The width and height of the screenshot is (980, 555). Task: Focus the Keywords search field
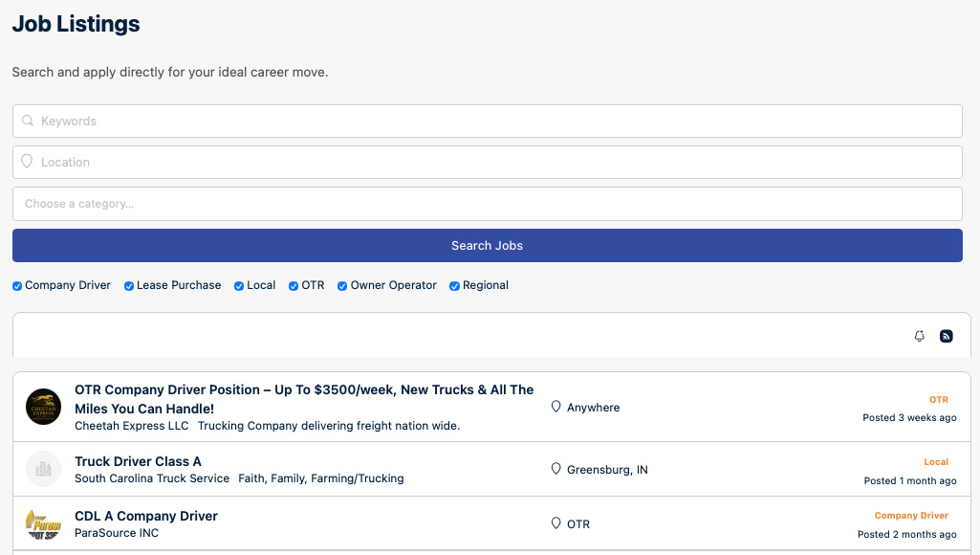(488, 121)
